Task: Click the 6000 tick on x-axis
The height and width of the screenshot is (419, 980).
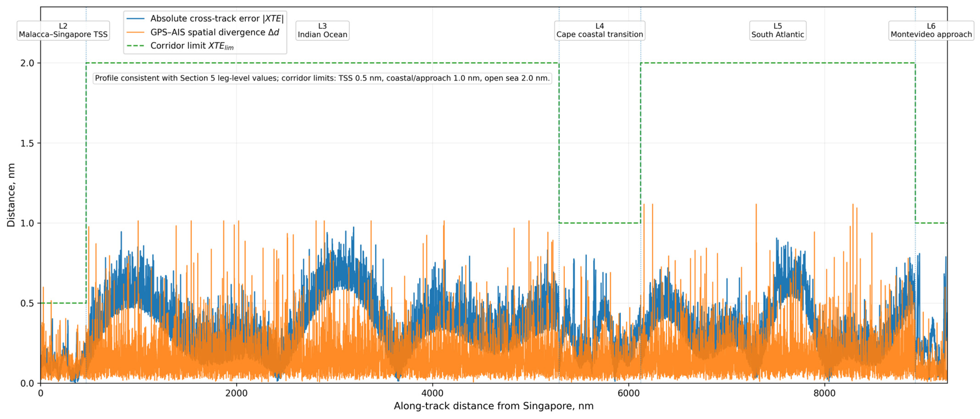Action: pyautogui.click(x=629, y=393)
